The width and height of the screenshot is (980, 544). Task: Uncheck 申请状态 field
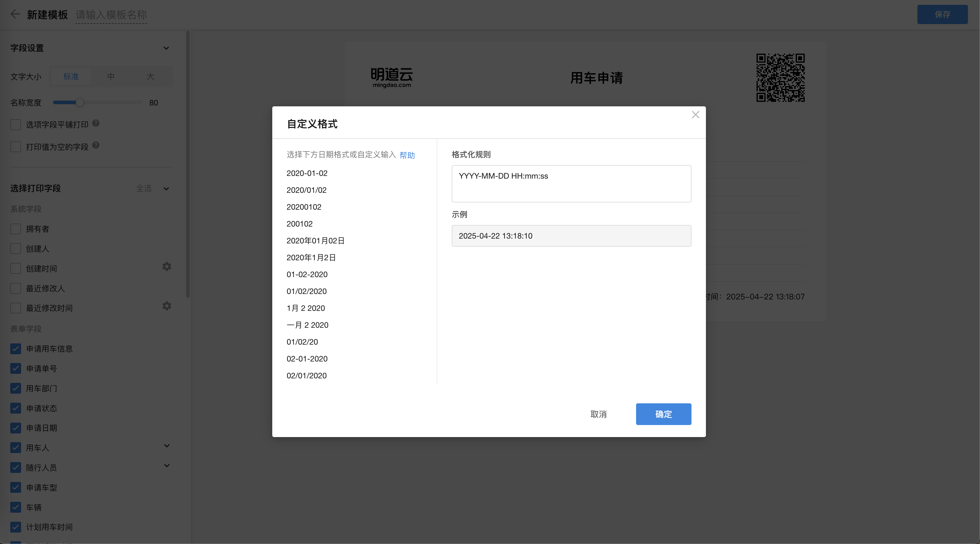pyautogui.click(x=16, y=408)
